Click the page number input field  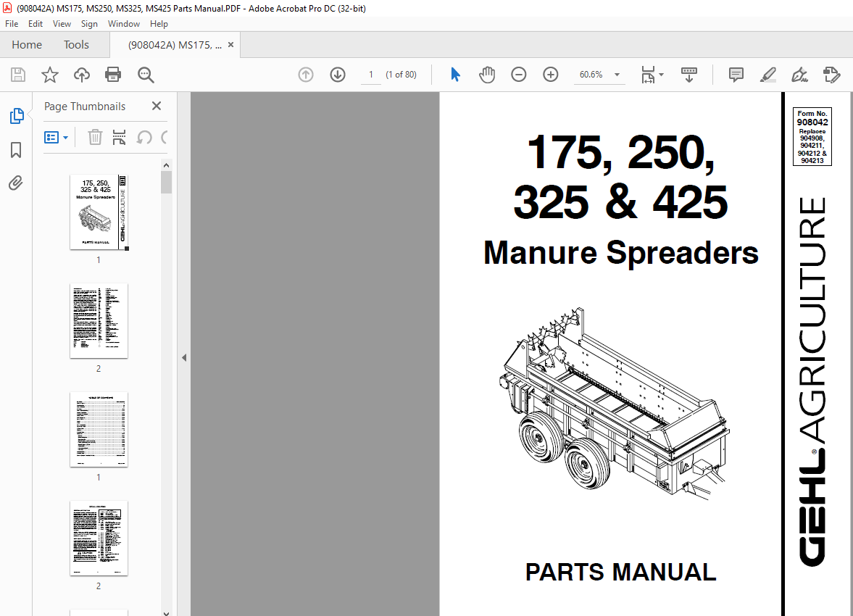point(371,75)
